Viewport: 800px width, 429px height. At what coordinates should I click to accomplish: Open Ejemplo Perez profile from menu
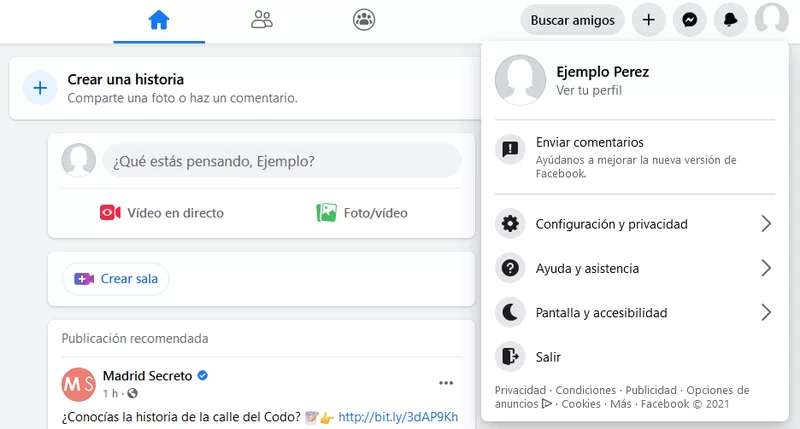[x=635, y=81]
